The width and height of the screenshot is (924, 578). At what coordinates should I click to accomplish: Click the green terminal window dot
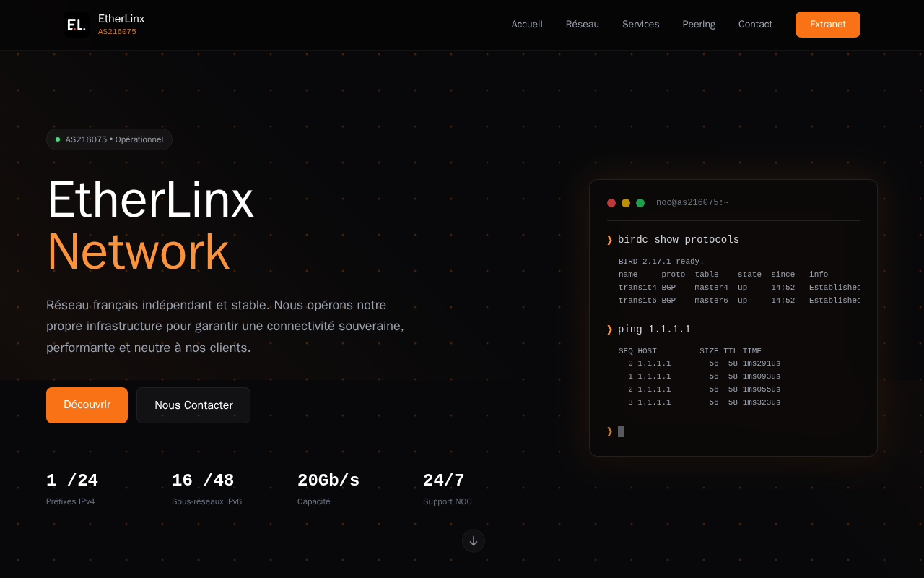coord(640,203)
